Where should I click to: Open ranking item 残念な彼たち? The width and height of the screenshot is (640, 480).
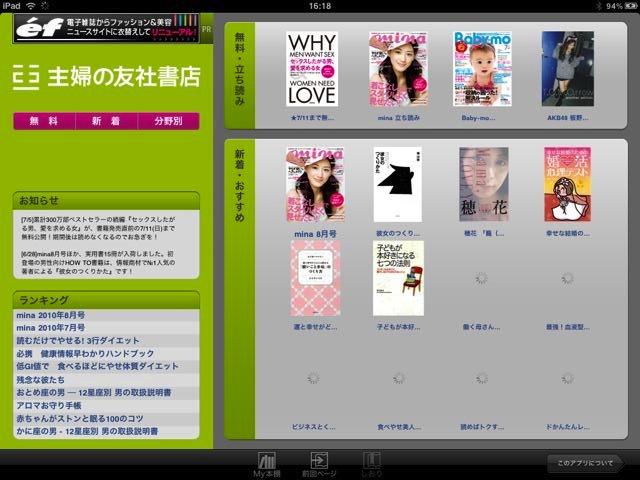pyautogui.click(x=106, y=380)
